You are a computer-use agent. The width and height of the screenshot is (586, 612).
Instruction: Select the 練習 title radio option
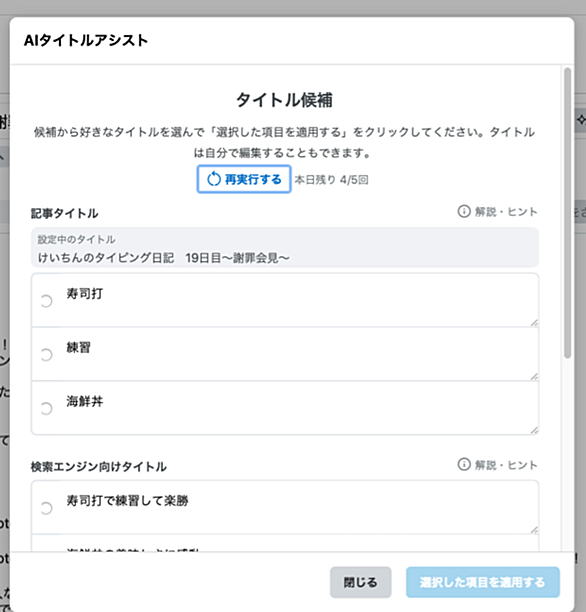coord(46,355)
